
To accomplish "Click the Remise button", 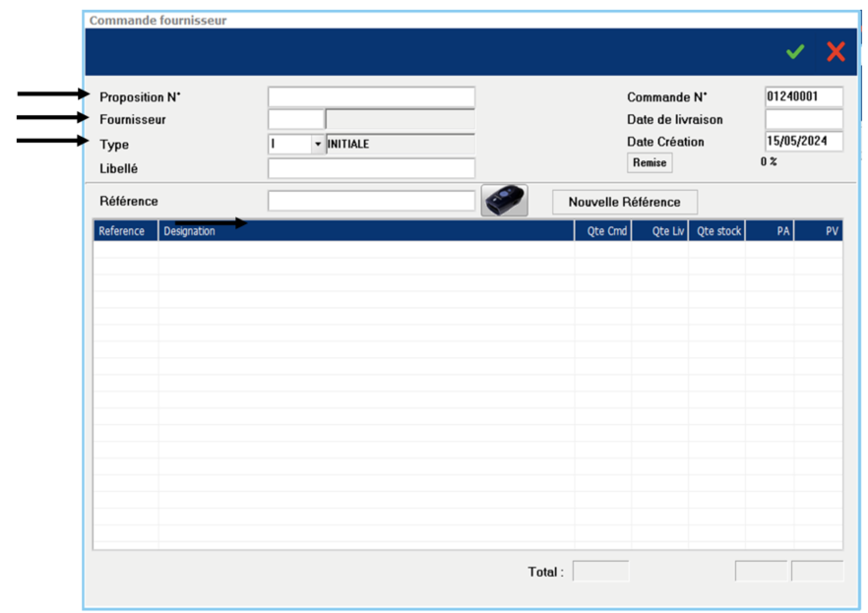I will pos(650,162).
